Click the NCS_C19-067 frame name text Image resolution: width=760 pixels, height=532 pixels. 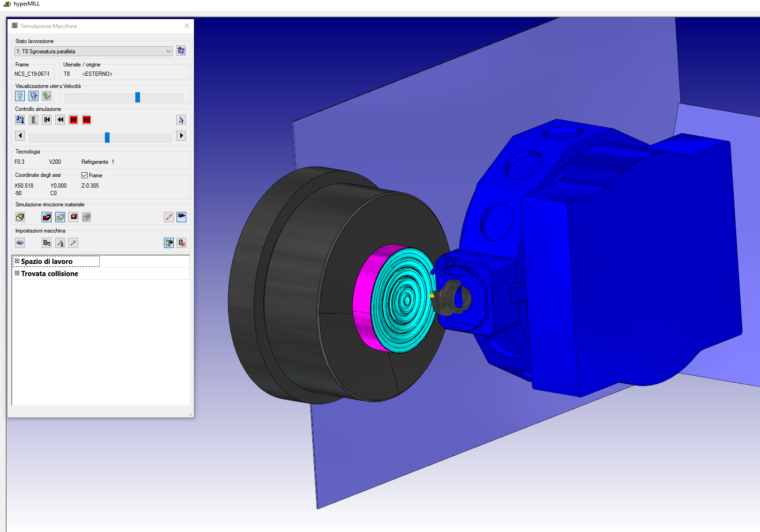32,74
